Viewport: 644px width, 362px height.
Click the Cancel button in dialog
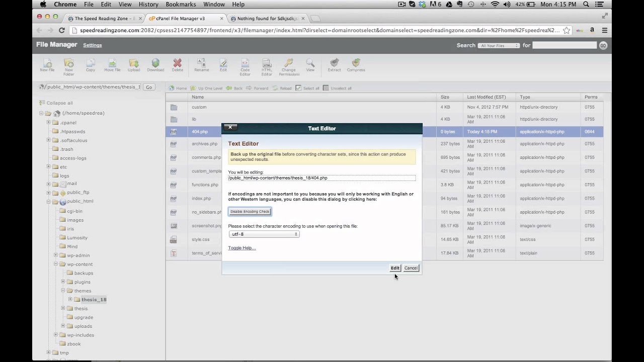411,268
